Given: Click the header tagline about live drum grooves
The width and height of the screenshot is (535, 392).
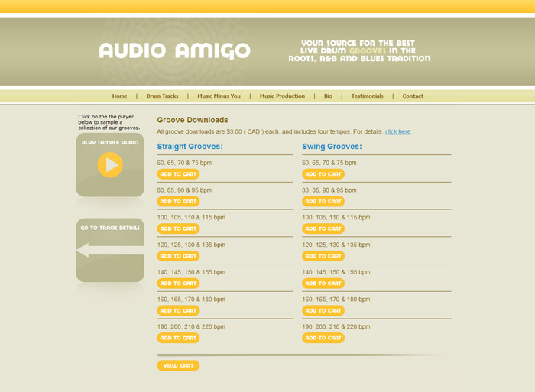Looking at the screenshot, I should pos(359,51).
